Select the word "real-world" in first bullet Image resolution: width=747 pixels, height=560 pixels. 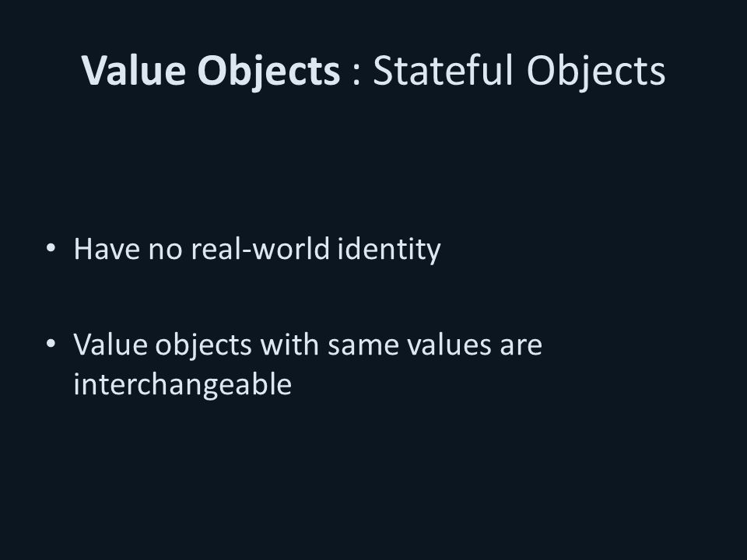point(260,249)
